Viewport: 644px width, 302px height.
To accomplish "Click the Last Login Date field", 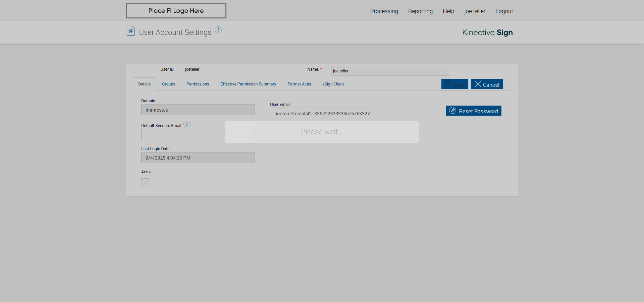I will coord(198,158).
